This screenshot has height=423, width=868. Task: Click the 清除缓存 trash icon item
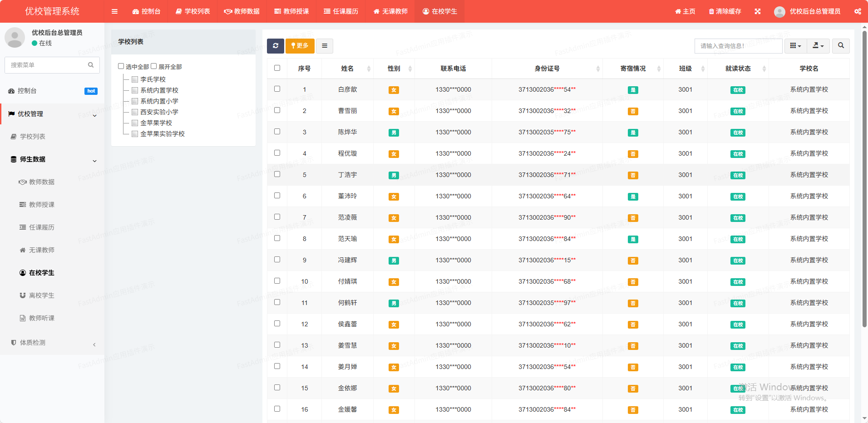(725, 11)
